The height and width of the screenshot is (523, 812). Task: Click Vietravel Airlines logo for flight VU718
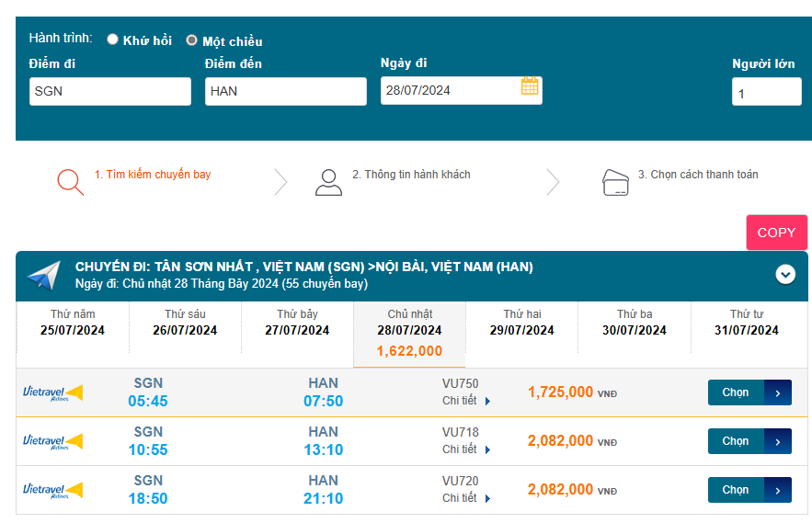click(x=52, y=441)
